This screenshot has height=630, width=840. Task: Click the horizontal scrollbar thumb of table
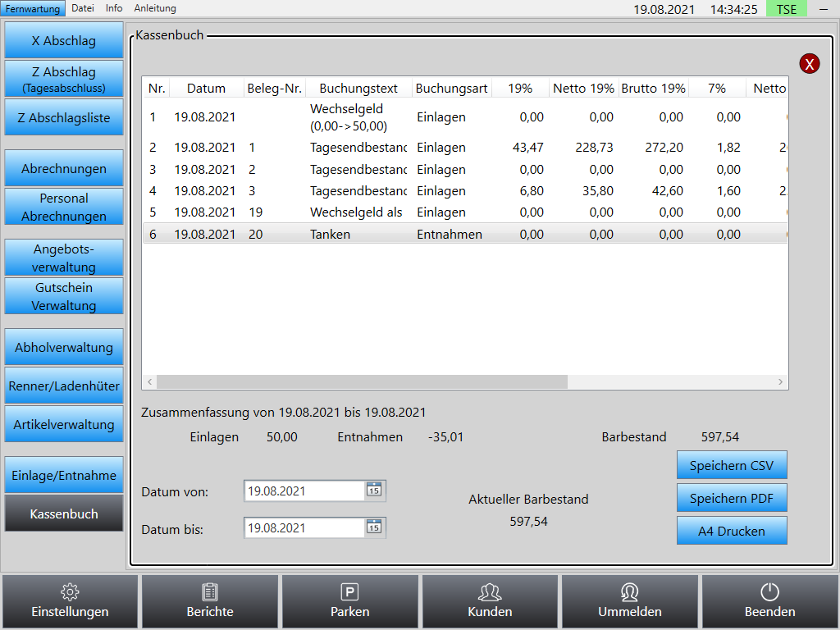pos(362,381)
